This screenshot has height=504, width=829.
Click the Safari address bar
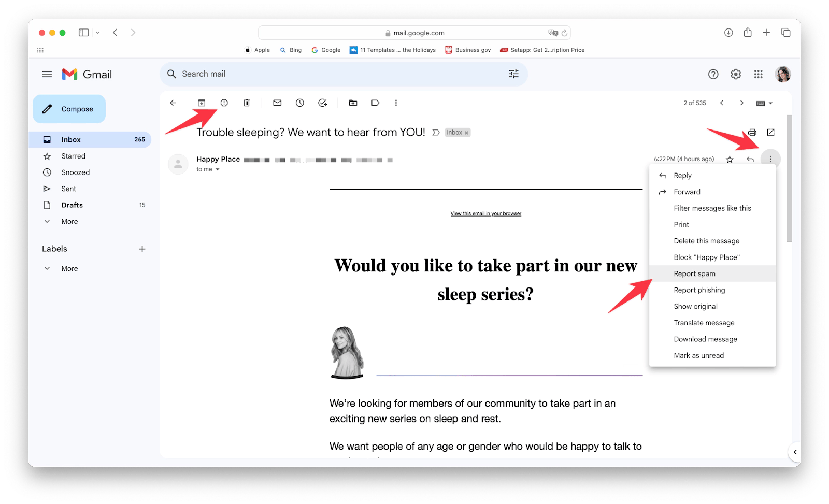coord(414,33)
